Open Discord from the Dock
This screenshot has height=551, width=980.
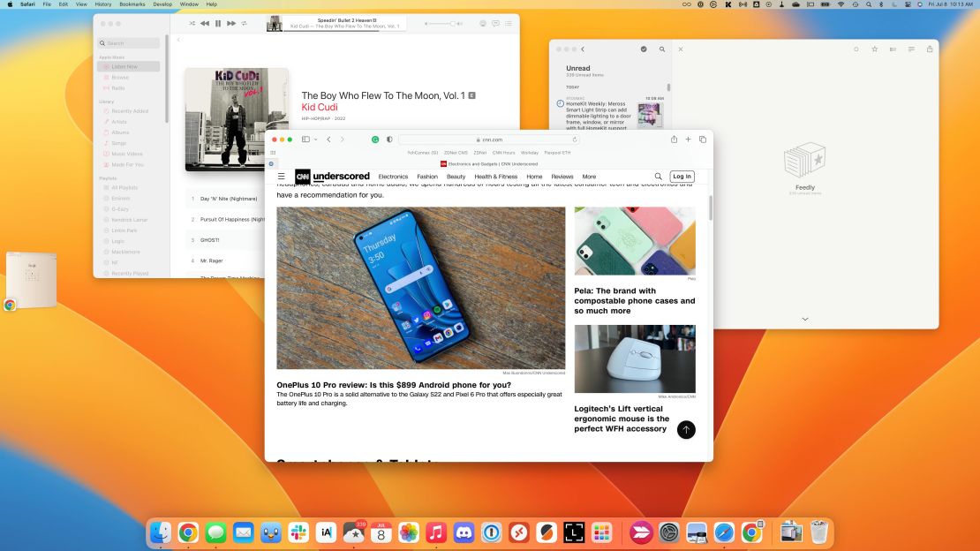(x=464, y=532)
